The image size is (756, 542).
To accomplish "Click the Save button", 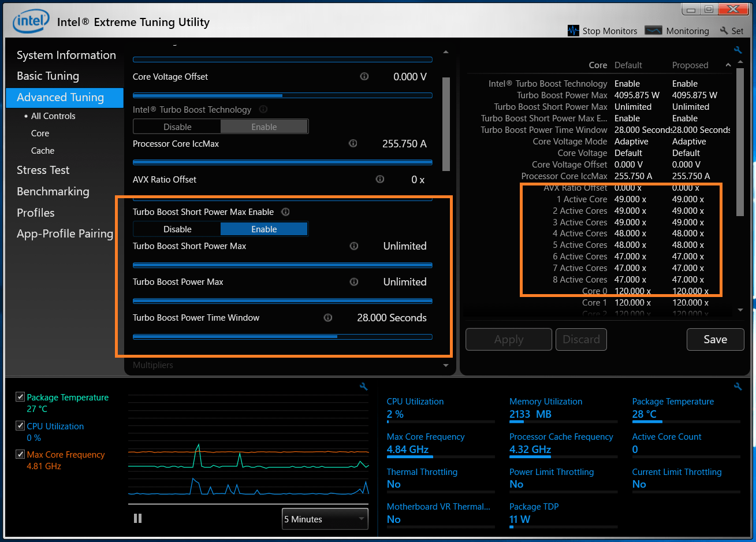I will click(x=714, y=339).
